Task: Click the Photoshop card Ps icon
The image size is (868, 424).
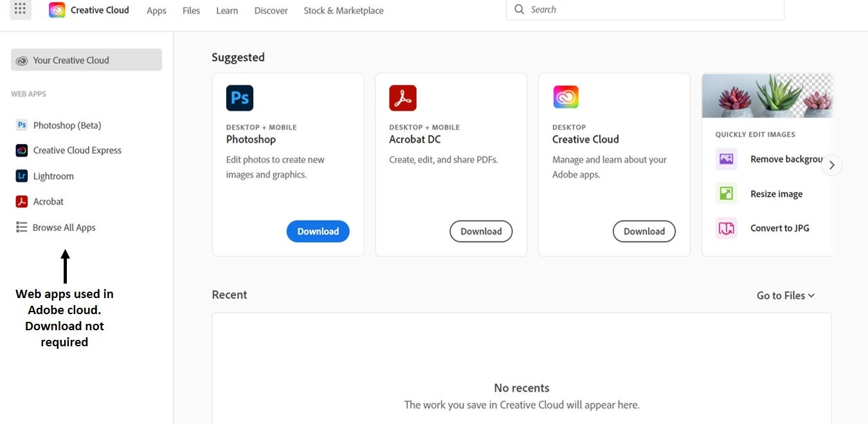Action: coord(240,98)
